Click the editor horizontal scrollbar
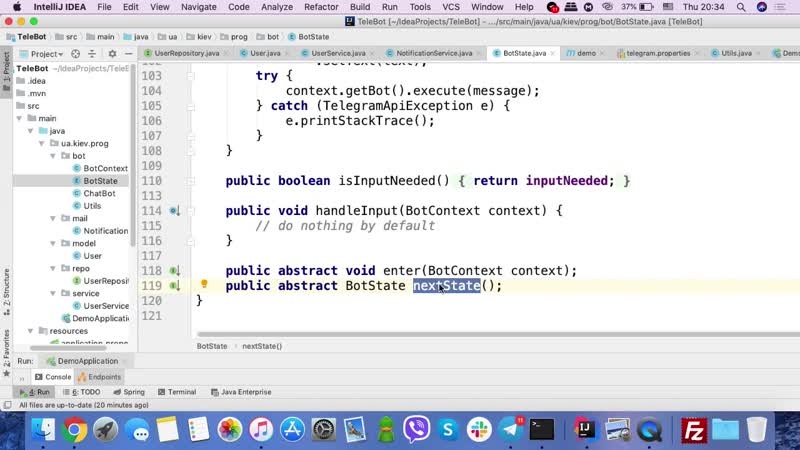This screenshot has height=450, width=800. 498,335
